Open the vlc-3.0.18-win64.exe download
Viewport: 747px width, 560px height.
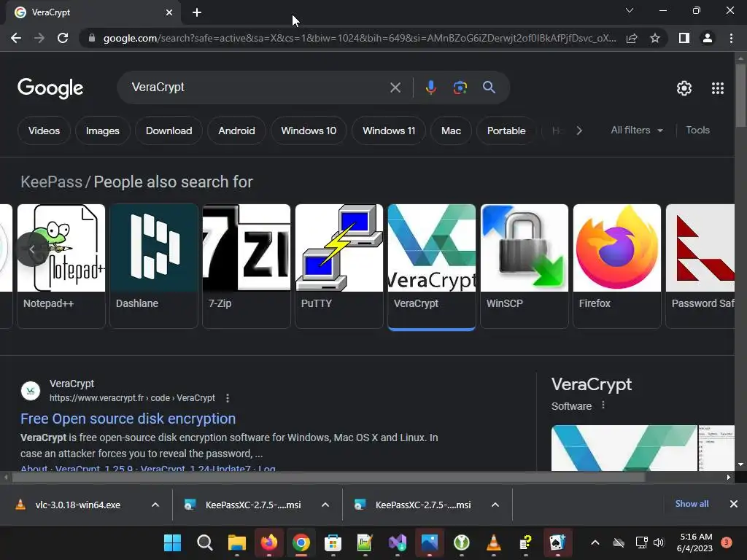(x=77, y=505)
